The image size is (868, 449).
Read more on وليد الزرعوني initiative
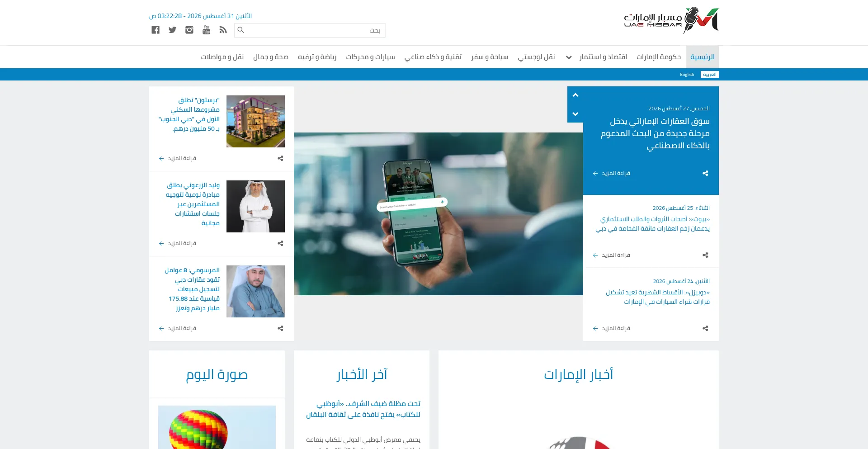(182, 243)
